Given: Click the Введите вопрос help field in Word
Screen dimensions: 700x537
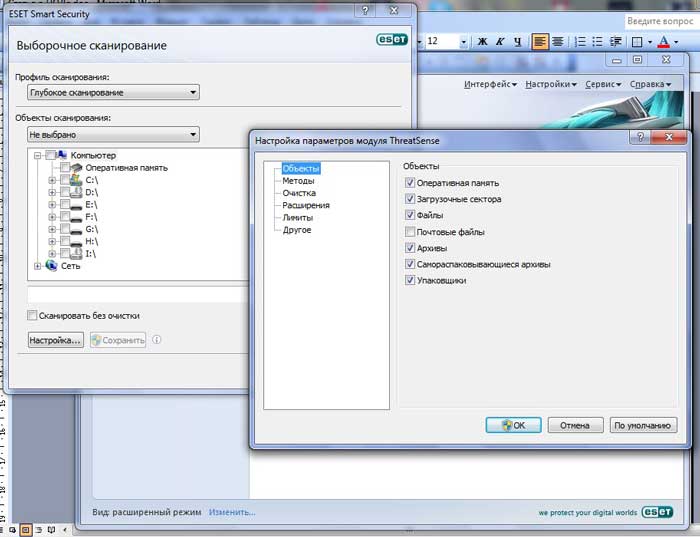Looking at the screenshot, I should 661,21.
